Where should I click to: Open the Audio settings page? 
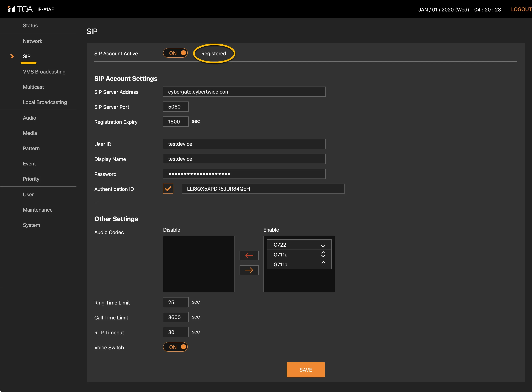tap(29, 118)
